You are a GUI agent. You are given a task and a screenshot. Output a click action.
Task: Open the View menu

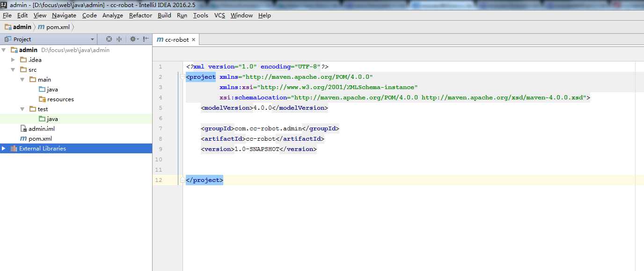40,15
